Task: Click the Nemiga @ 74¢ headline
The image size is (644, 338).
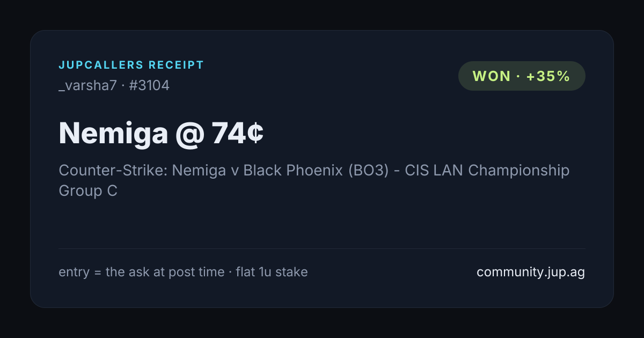Action: point(161,133)
